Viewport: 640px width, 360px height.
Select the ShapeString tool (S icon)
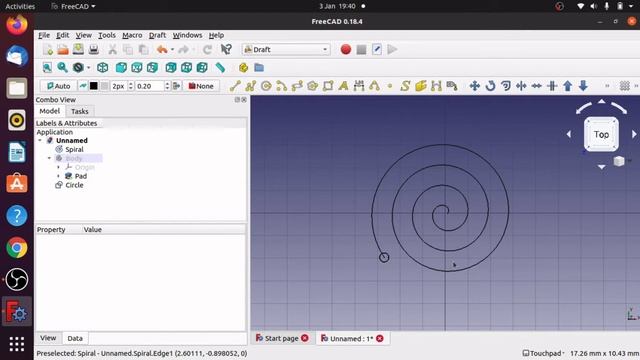[405, 86]
